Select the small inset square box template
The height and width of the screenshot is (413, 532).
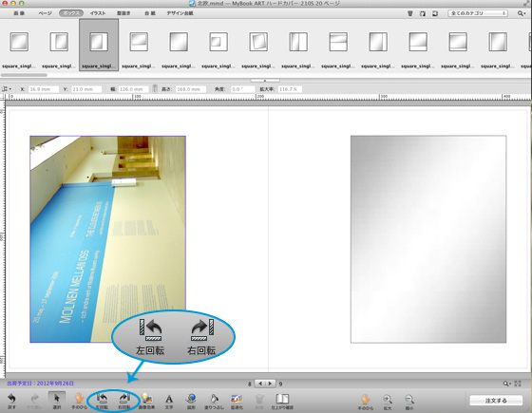click(x=218, y=42)
